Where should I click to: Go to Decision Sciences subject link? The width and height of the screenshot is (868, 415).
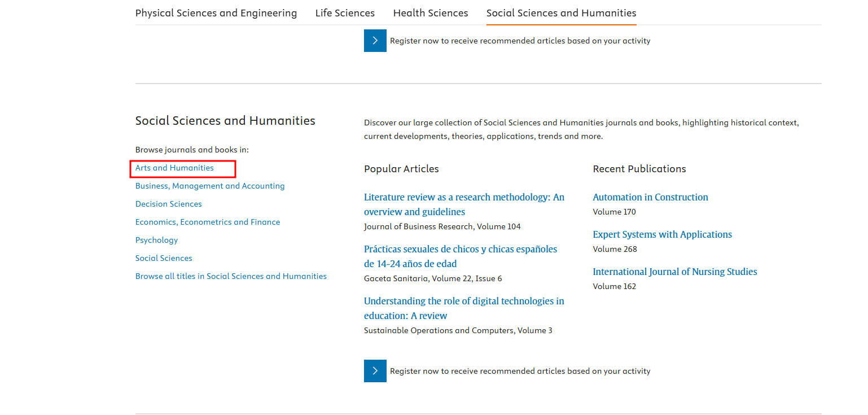click(x=168, y=204)
